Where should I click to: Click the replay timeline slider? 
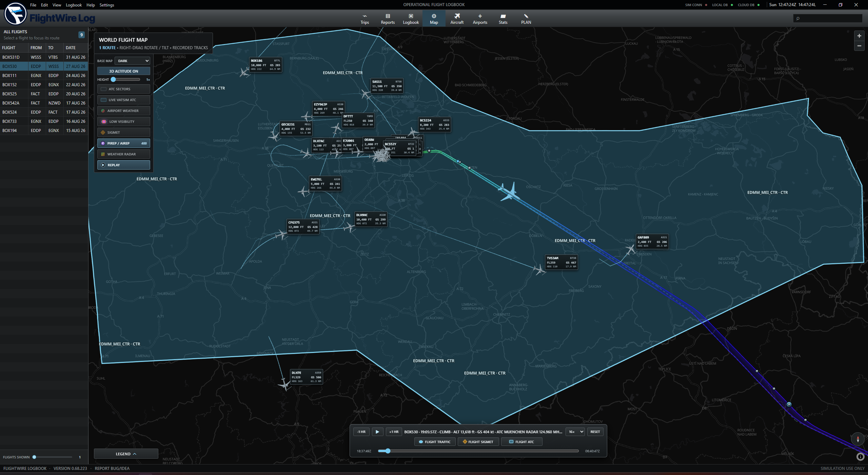coord(478,451)
